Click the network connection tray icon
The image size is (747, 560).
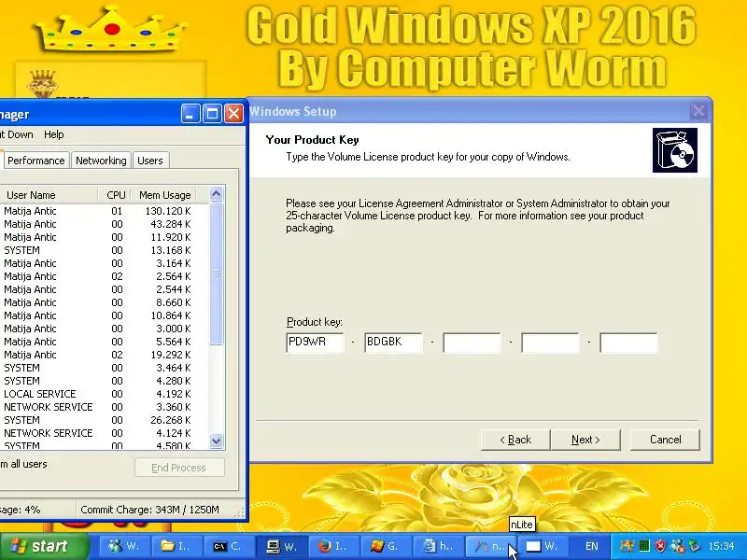(677, 546)
